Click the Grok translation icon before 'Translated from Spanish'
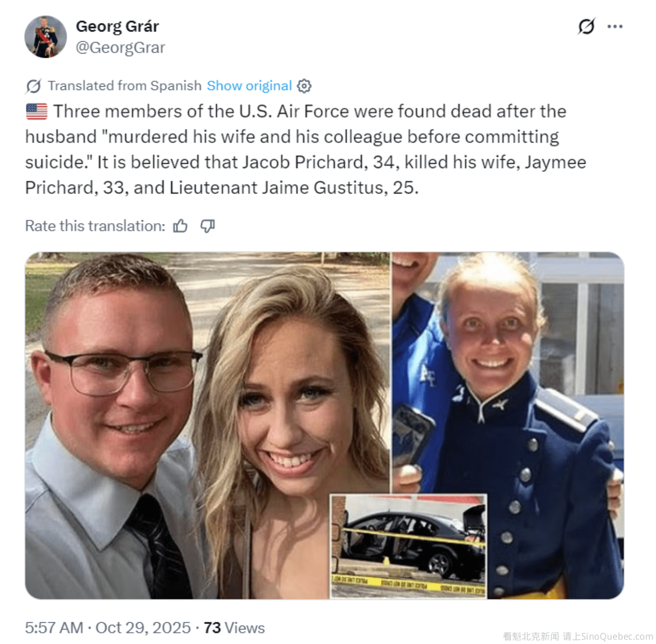656x644 pixels. (x=34, y=86)
